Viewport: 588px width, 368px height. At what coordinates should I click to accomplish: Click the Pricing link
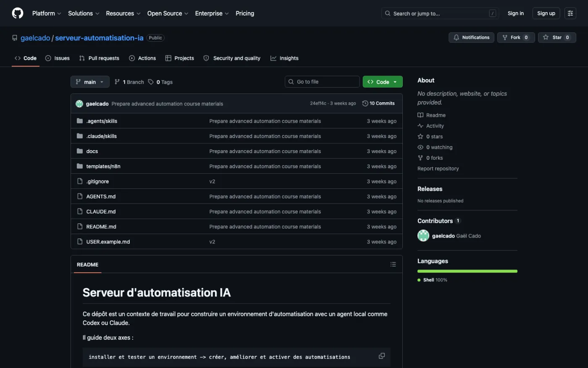(245, 13)
